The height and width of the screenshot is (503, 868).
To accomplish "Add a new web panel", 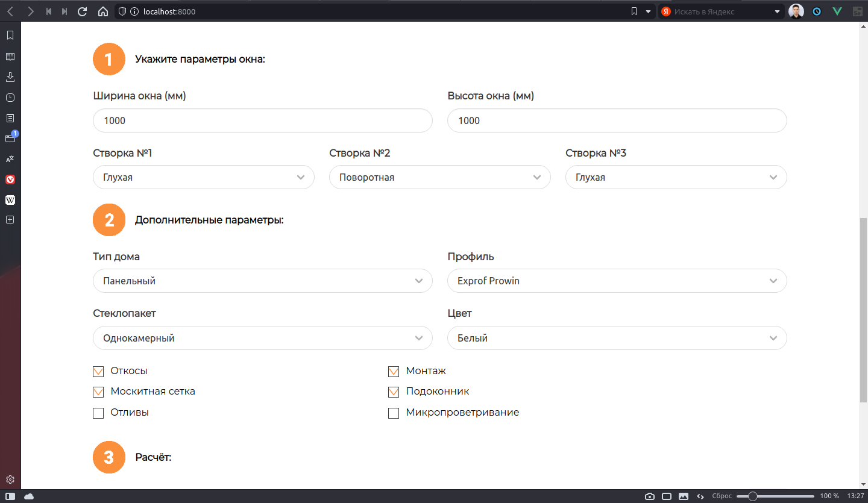I will pyautogui.click(x=10, y=220).
